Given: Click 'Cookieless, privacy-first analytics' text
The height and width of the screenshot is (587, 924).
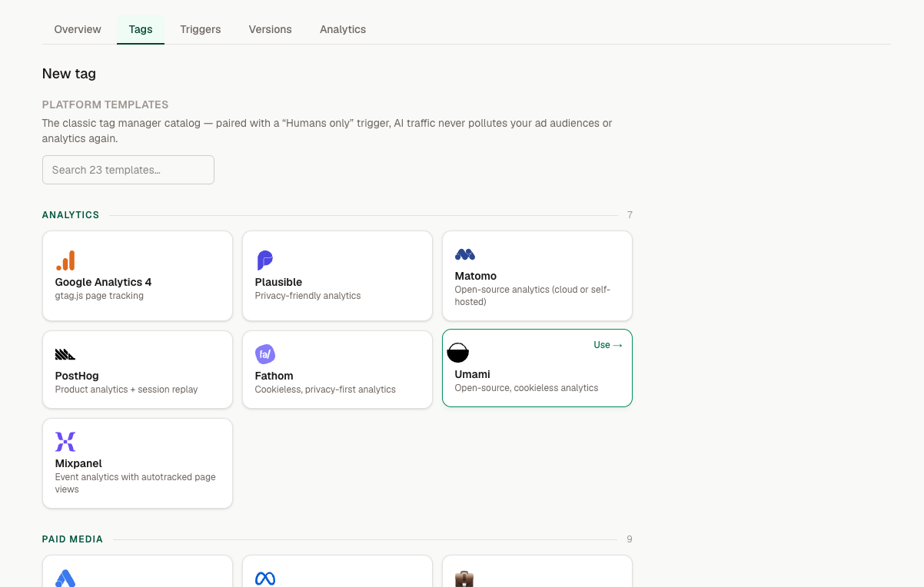Looking at the screenshot, I should (x=325, y=390).
